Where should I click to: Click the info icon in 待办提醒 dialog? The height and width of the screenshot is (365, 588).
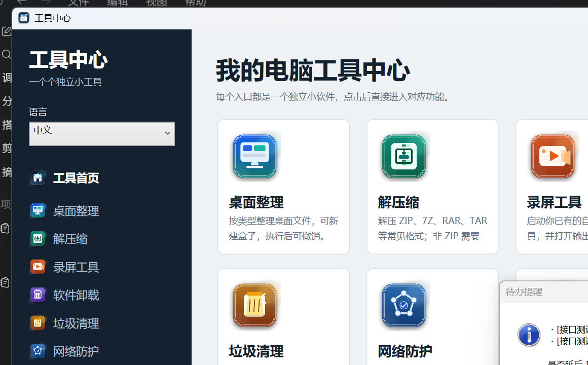click(529, 335)
